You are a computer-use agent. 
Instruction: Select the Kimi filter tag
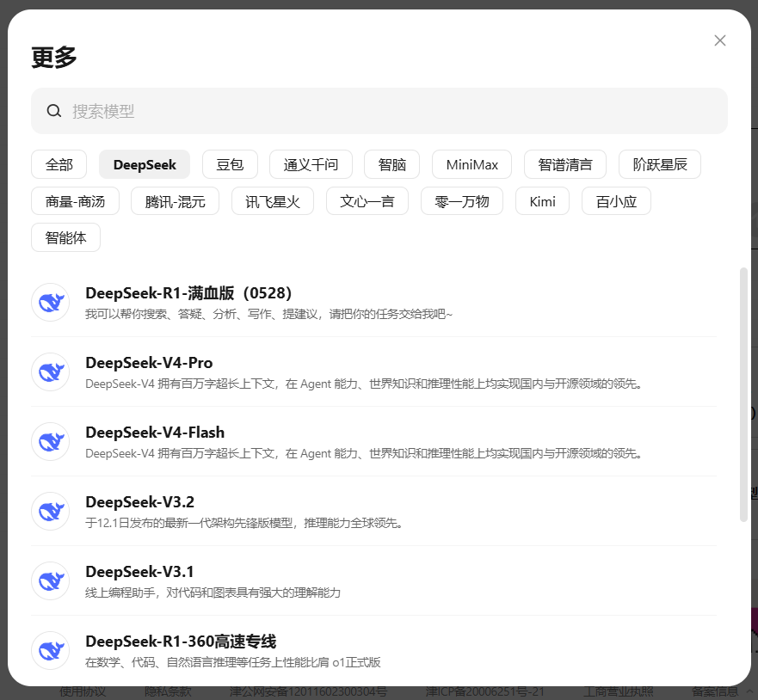[542, 201]
